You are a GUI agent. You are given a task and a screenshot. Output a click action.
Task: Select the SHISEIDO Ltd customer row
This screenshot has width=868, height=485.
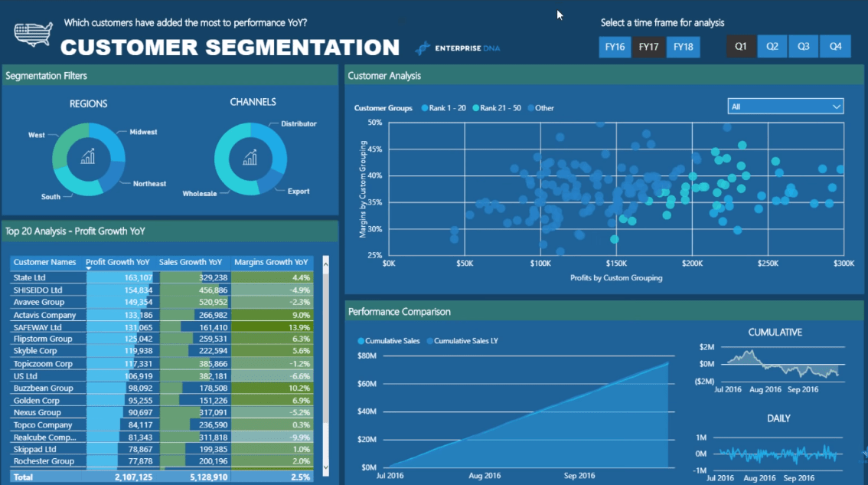[x=162, y=290]
